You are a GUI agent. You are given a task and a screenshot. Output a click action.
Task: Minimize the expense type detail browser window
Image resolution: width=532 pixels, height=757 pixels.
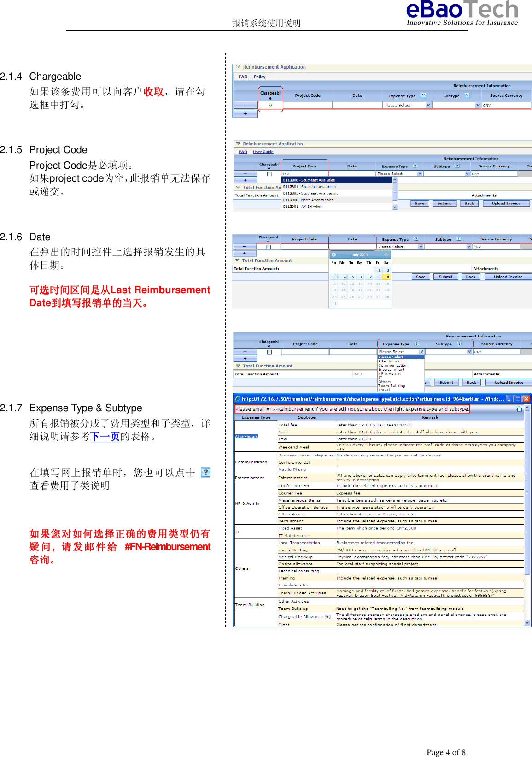(509, 399)
